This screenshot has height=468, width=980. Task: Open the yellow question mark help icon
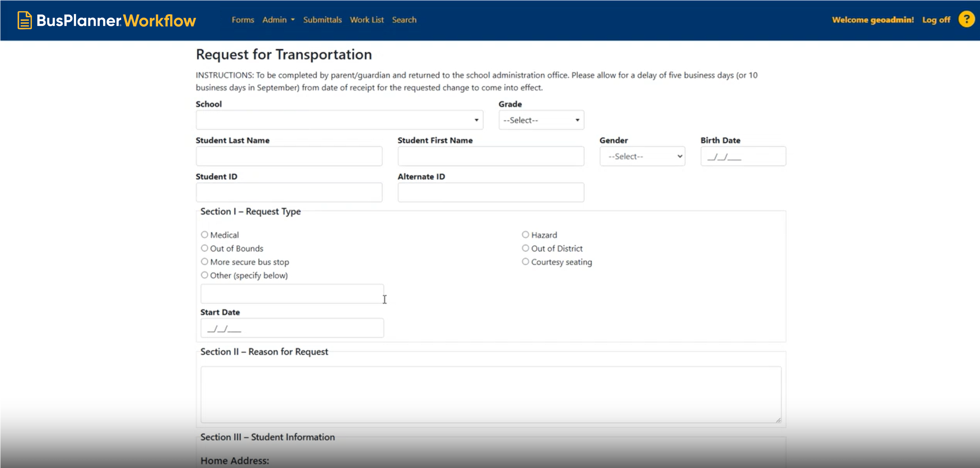tap(966, 19)
